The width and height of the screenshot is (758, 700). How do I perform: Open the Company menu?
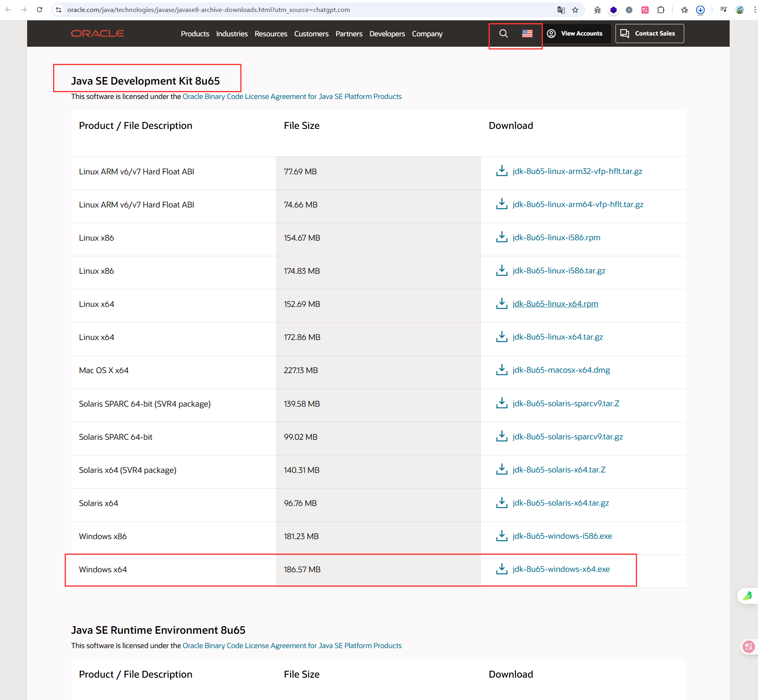click(427, 34)
